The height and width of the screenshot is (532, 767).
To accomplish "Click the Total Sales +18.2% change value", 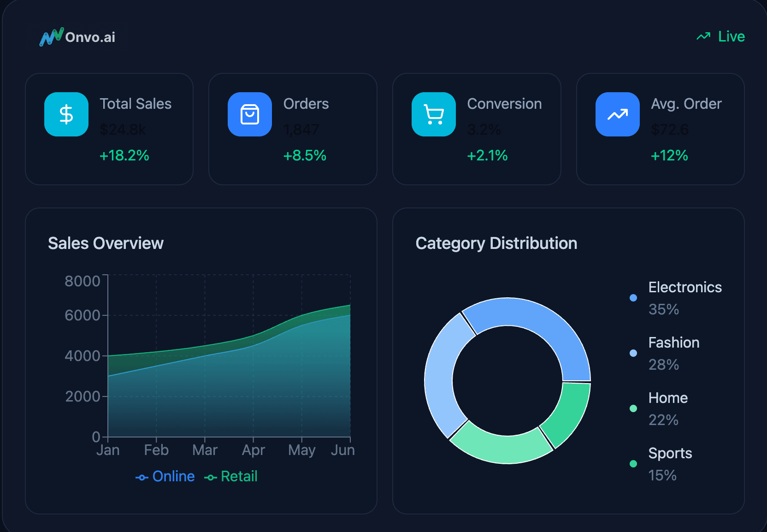I will point(124,155).
